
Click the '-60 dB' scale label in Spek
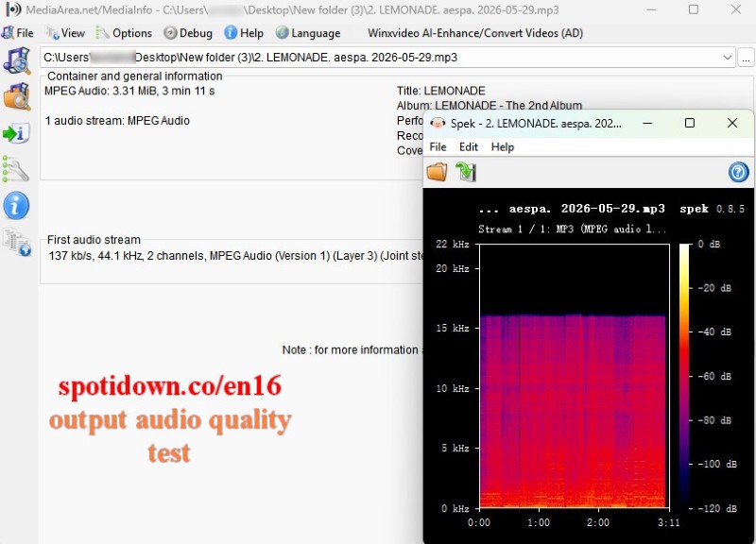[713, 376]
